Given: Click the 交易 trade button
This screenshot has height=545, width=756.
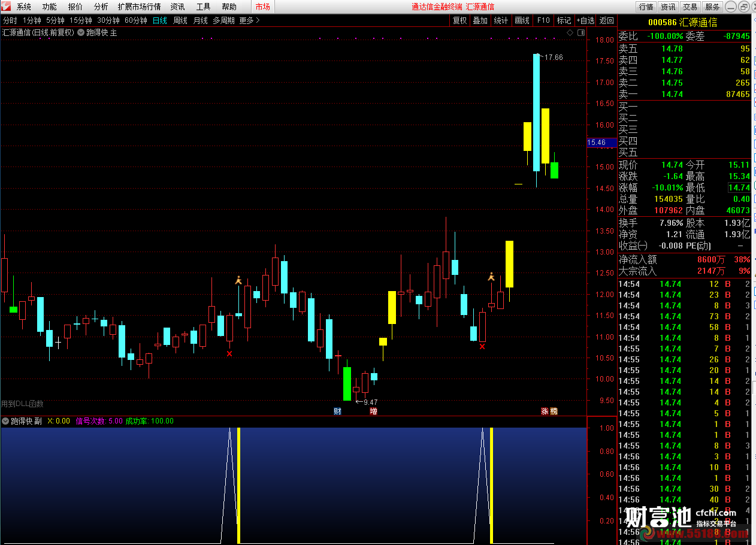Looking at the screenshot, I should coord(690,7).
